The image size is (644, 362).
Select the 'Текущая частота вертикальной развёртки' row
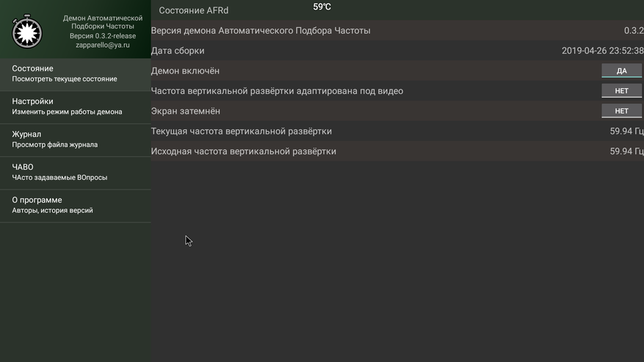pyautogui.click(x=397, y=131)
